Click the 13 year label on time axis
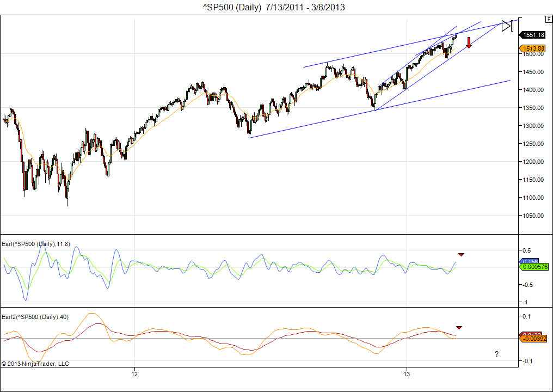The height and width of the screenshot is (392, 553). point(407,373)
